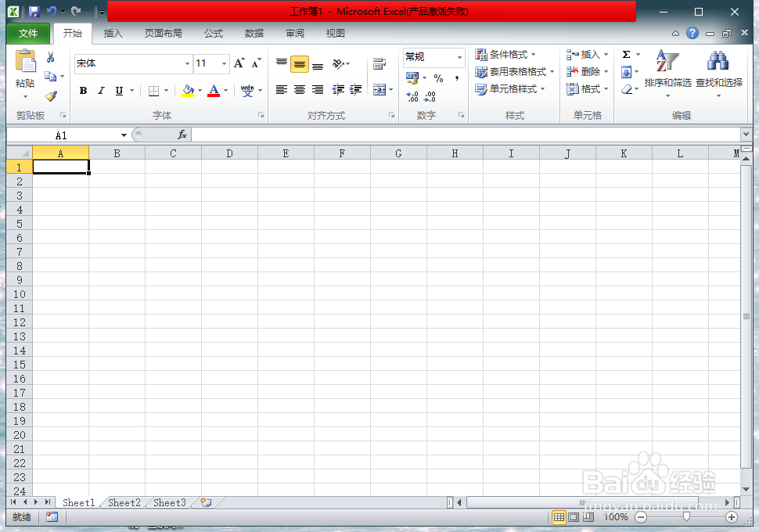
Task: Switch to the 插入 Insert tab
Action: [113, 34]
